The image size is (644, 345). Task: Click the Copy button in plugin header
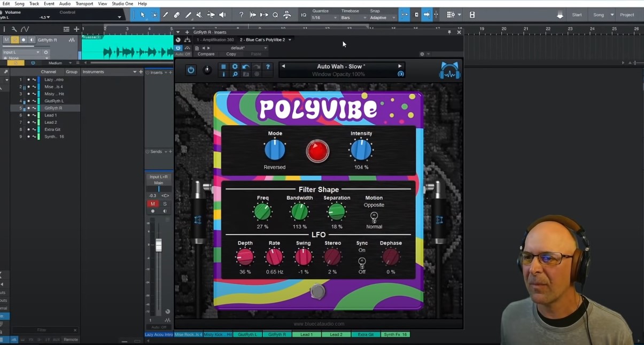[231, 54]
